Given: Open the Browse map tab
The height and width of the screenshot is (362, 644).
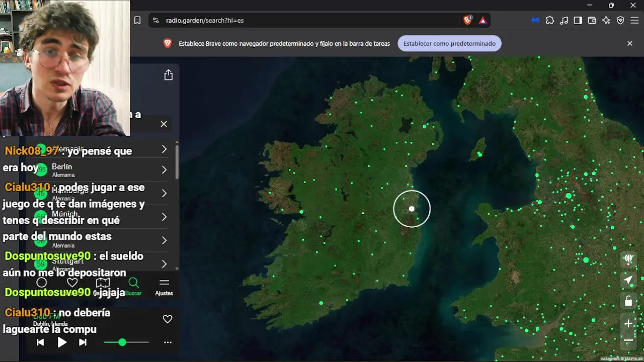Looking at the screenshot, I should pos(103,283).
